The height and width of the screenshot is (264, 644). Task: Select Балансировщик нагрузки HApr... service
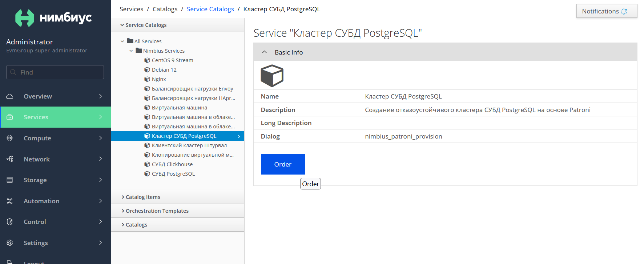pyautogui.click(x=193, y=98)
